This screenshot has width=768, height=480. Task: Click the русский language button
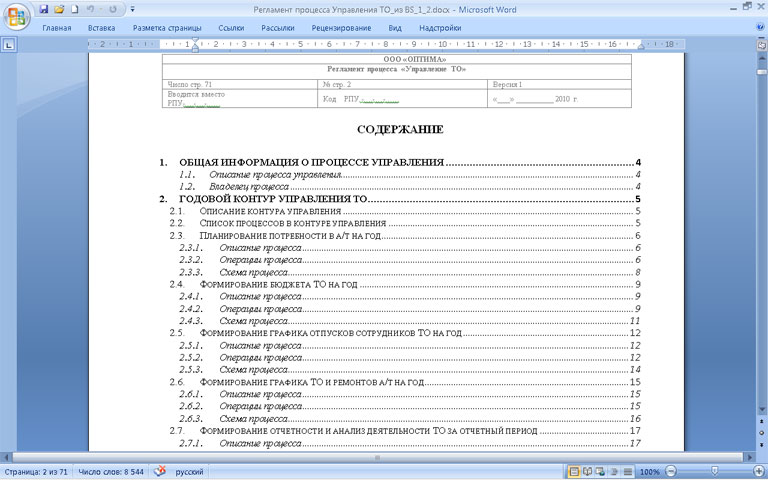click(x=190, y=471)
